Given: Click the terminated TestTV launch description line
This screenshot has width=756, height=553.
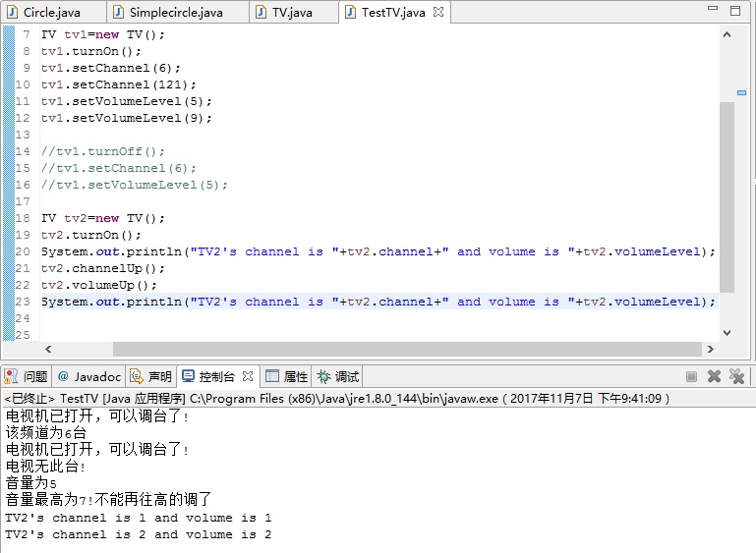Looking at the screenshot, I should click(x=337, y=399).
